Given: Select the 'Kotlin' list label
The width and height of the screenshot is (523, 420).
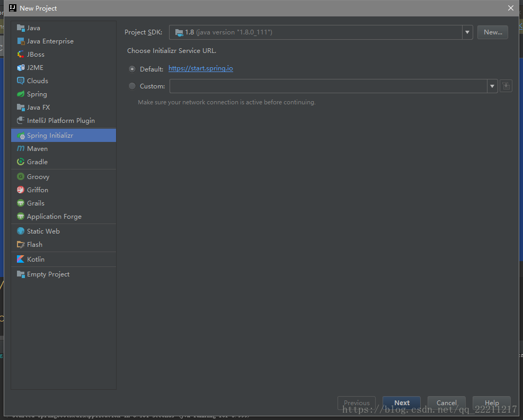Looking at the screenshot, I should coord(36,259).
